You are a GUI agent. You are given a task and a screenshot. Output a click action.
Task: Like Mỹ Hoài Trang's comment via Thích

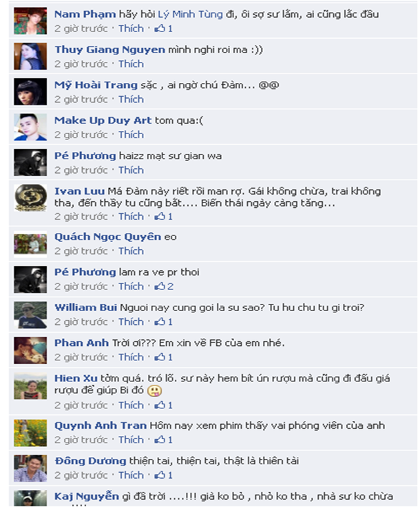coord(131,99)
